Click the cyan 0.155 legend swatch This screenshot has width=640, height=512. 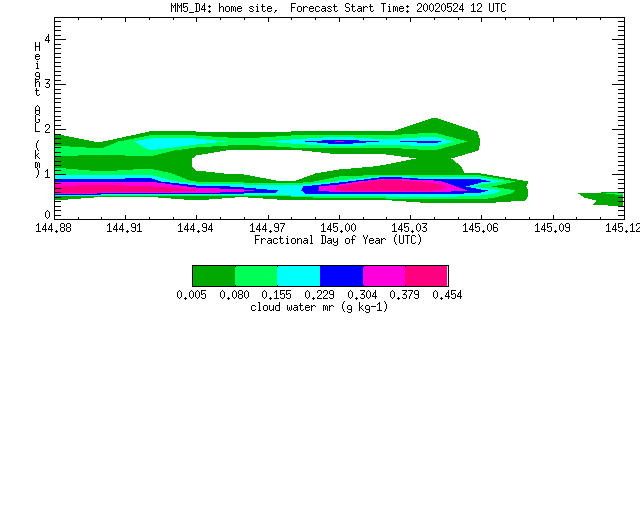(x=299, y=276)
